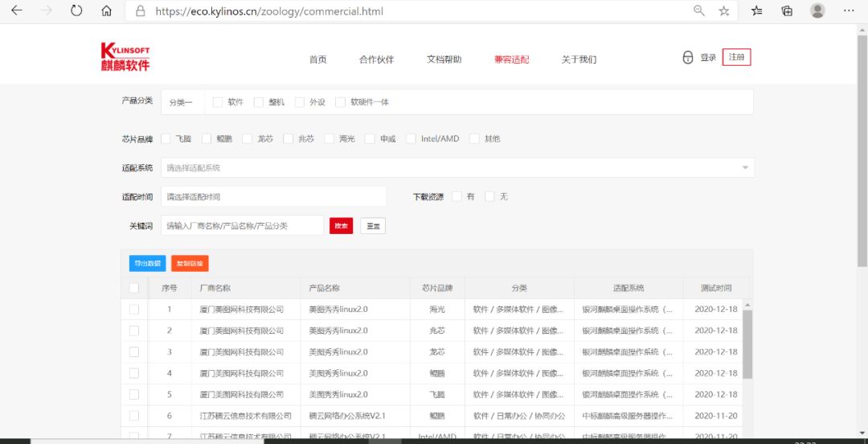This screenshot has width=868, height=444.
Task: Select the checkbox for row 4
Action: click(134, 373)
